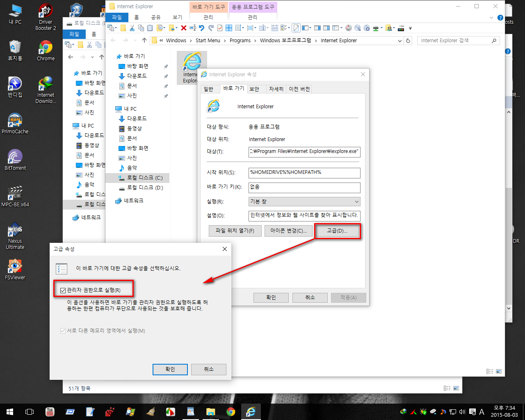Click 확인 in Internet Explorer 속성 dialog
The width and height of the screenshot is (525, 420).
coord(271,297)
